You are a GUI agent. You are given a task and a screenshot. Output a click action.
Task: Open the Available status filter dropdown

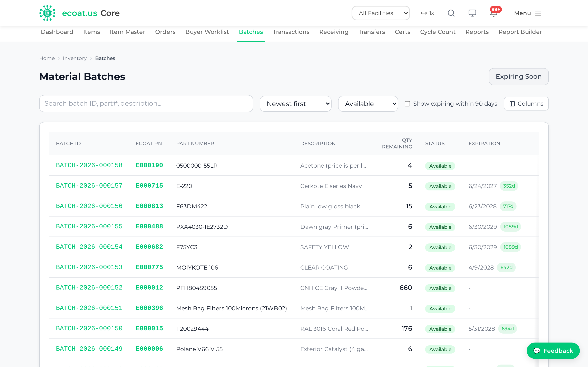(368, 104)
